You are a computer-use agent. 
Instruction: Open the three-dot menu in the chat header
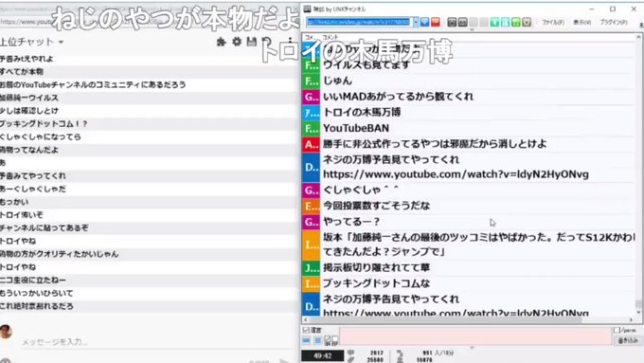pyautogui.click(x=290, y=41)
